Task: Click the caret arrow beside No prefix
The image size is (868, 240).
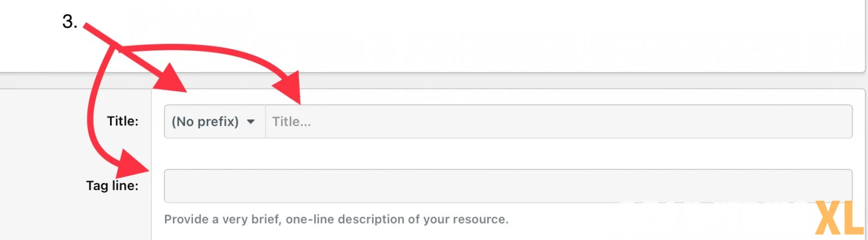Action: tap(251, 122)
